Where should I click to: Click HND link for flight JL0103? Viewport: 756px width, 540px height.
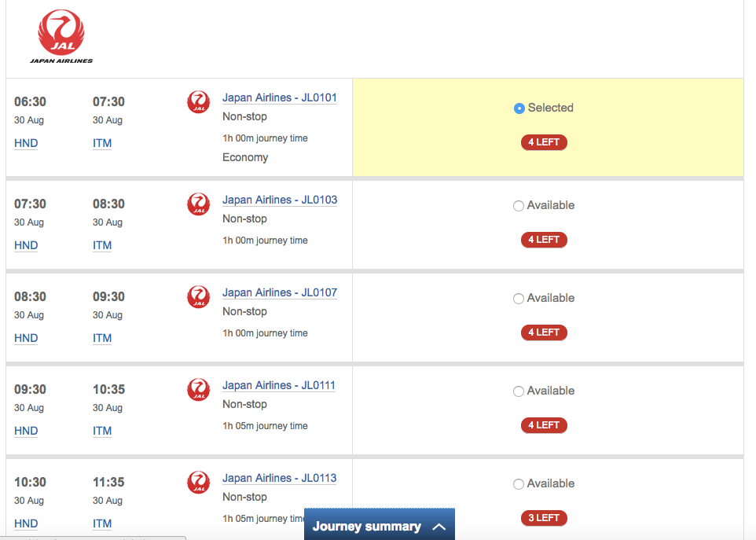(x=26, y=245)
